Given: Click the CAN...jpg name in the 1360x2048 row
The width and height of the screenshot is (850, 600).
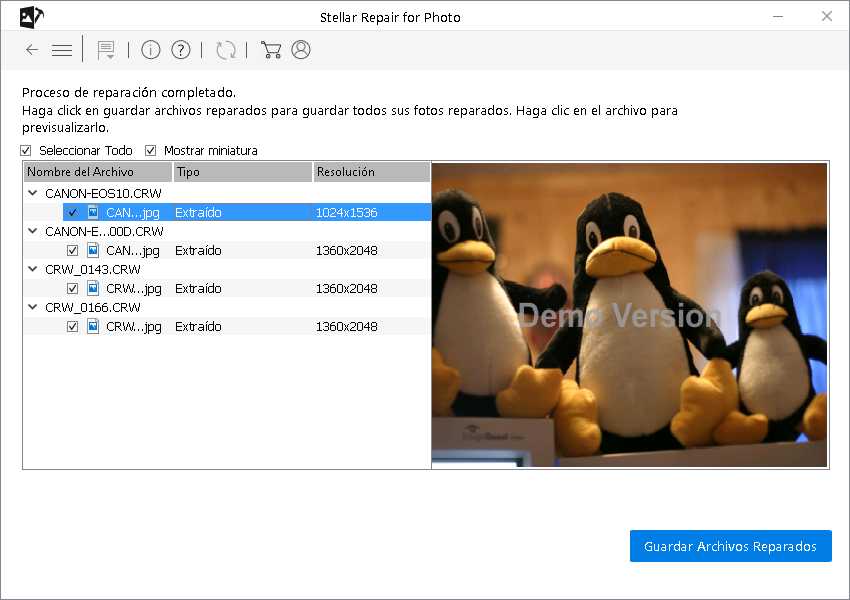Looking at the screenshot, I should pyautogui.click(x=133, y=250).
